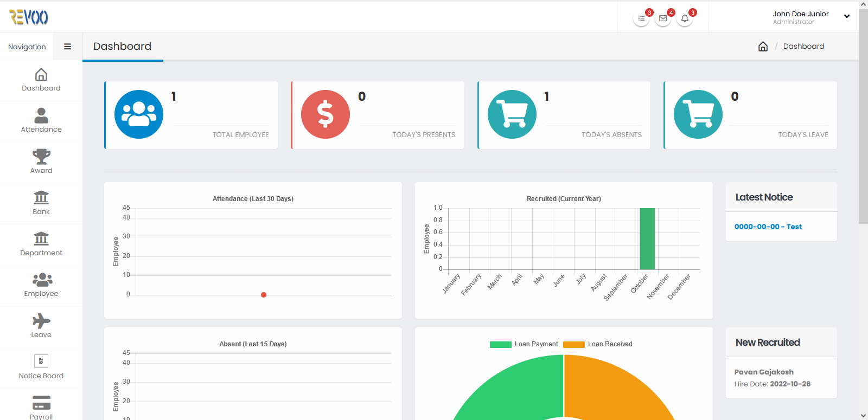Select Dashboard in the sidebar

pyautogui.click(x=41, y=80)
